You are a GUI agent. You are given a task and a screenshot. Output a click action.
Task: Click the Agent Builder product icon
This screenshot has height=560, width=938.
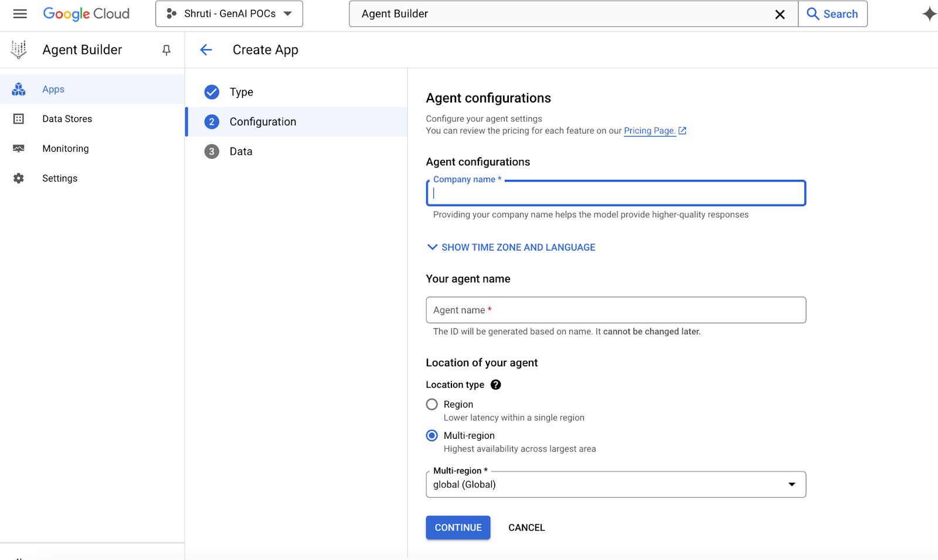(x=19, y=50)
